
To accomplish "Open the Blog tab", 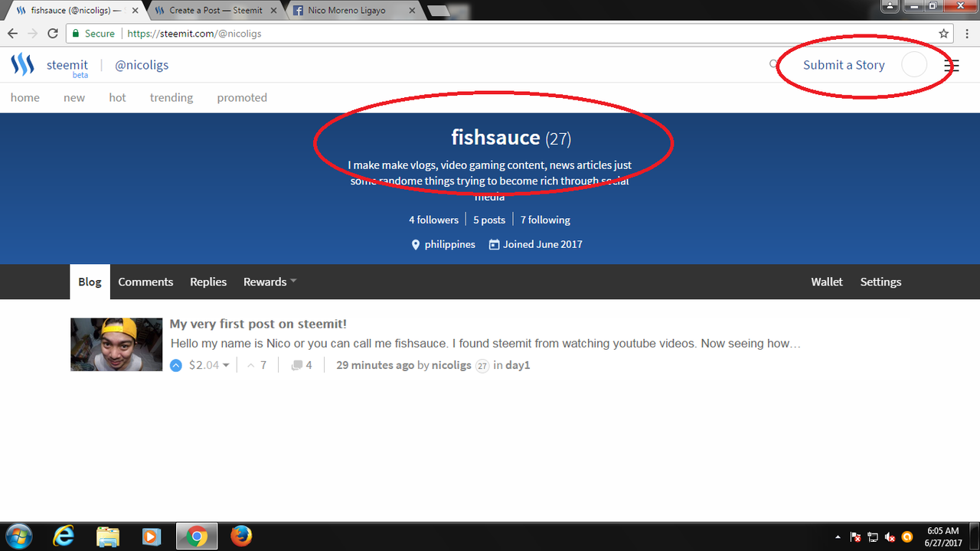I will click(x=90, y=282).
